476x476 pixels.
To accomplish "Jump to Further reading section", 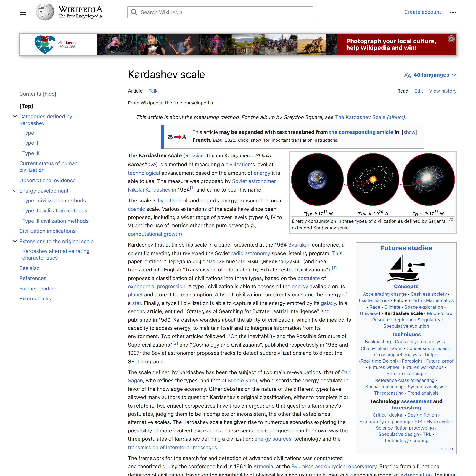I will [38, 289].
